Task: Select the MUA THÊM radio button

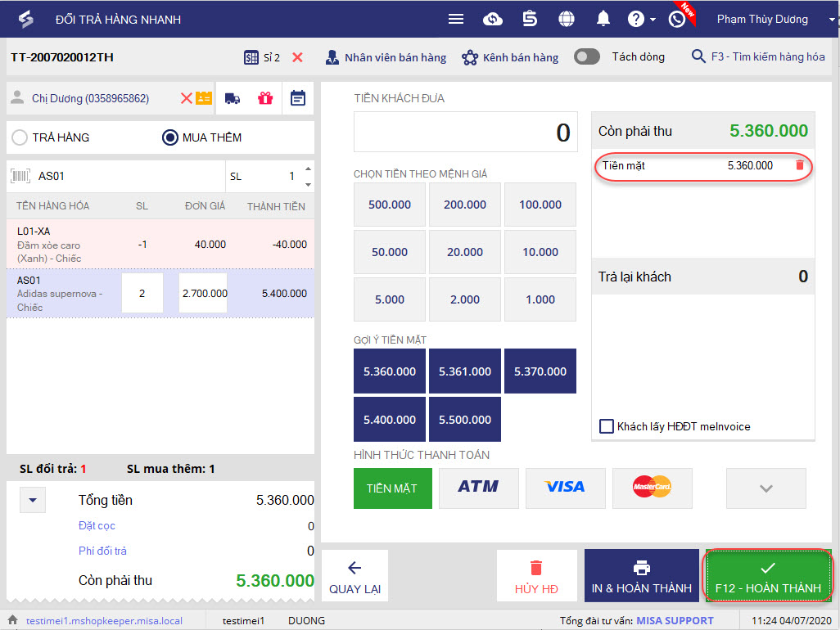Action: [169, 137]
